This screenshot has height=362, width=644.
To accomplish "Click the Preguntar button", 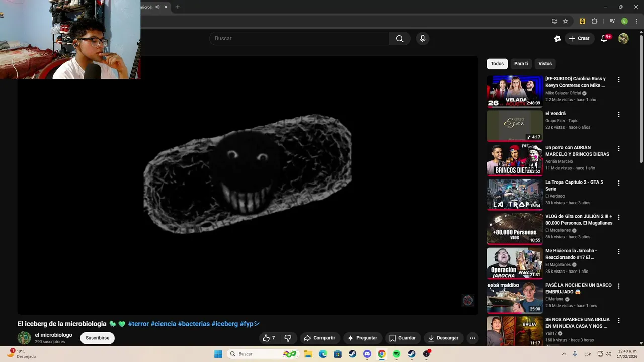I will [x=362, y=338].
